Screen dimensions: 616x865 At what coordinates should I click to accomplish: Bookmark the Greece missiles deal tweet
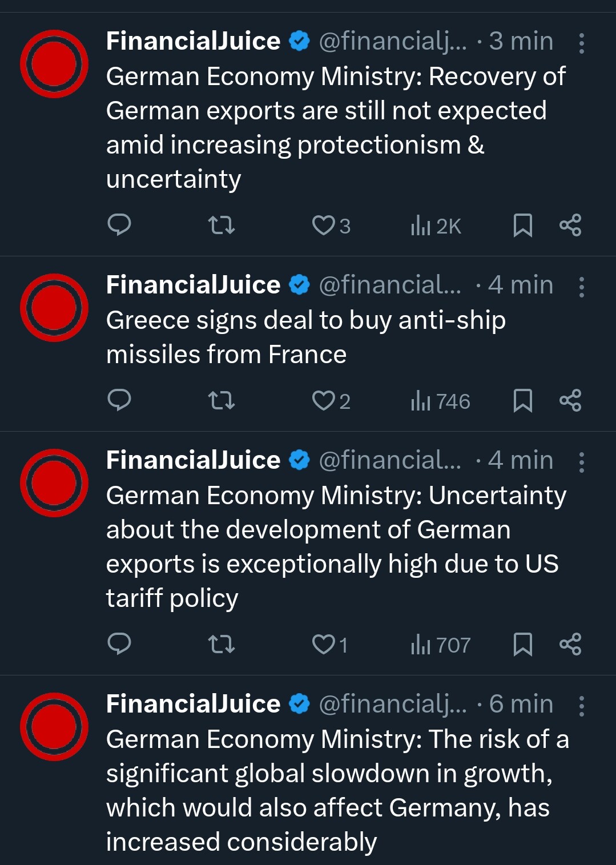click(523, 401)
